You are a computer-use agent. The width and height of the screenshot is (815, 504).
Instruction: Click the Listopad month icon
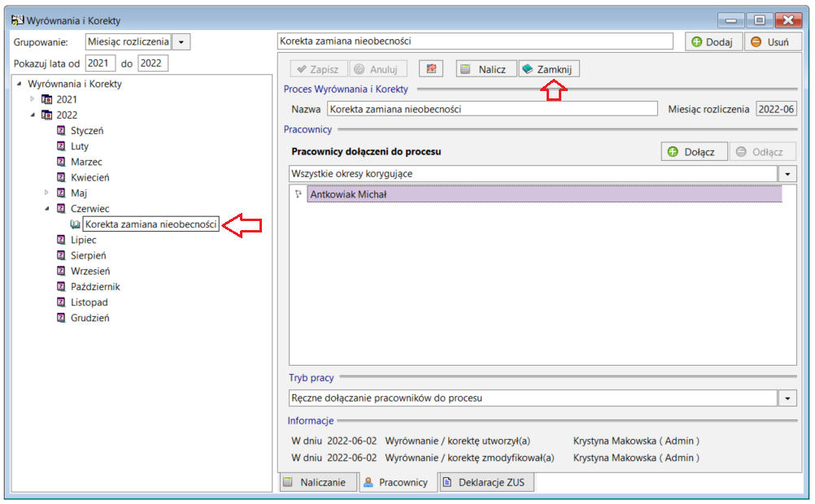tap(61, 302)
